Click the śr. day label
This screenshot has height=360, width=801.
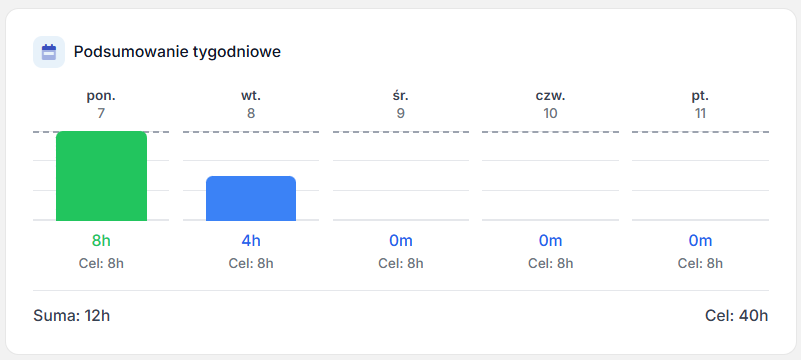pos(400,95)
